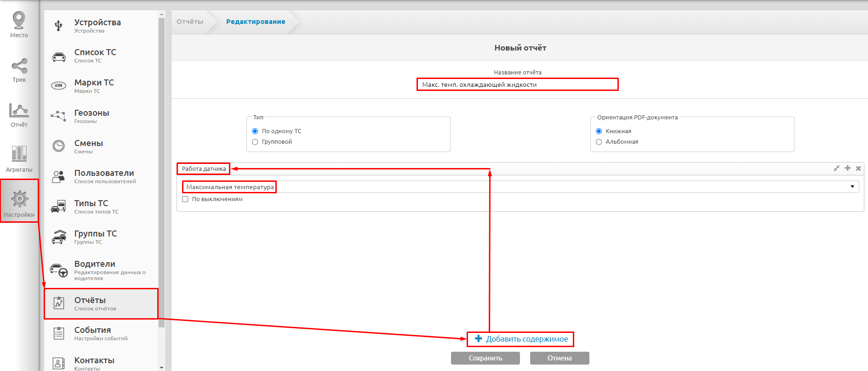
Task: Click the Настройки событий subtitle
Action: pyautogui.click(x=101, y=338)
